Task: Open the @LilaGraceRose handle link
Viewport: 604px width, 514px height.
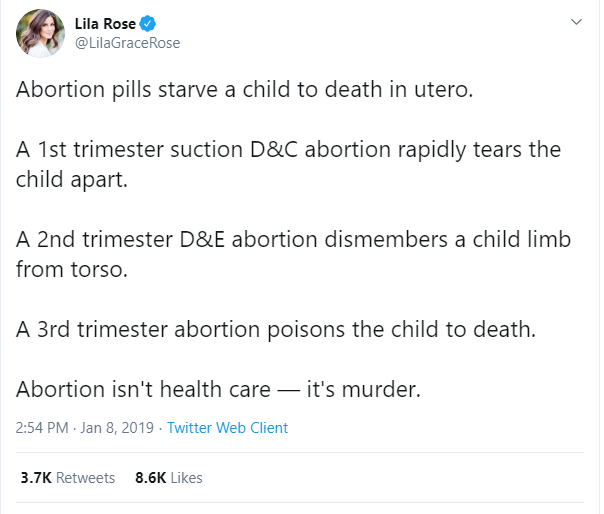Action: 128,43
